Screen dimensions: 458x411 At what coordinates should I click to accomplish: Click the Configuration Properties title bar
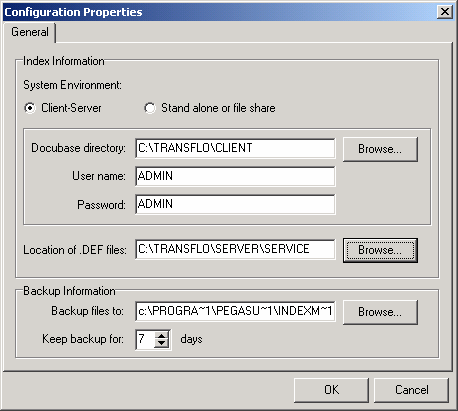click(x=220, y=12)
